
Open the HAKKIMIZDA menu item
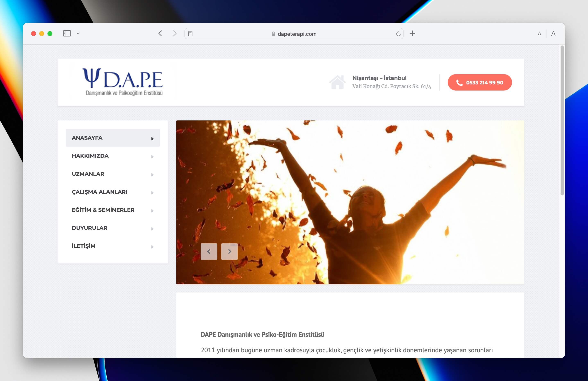[113, 156]
